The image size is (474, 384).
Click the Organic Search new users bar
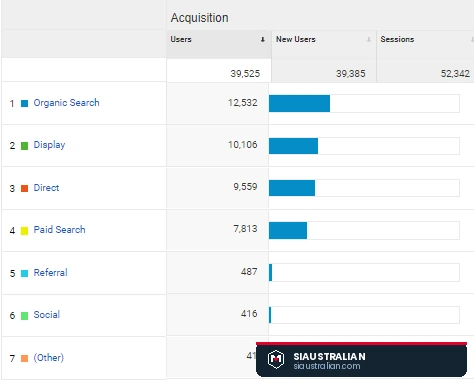click(x=299, y=103)
